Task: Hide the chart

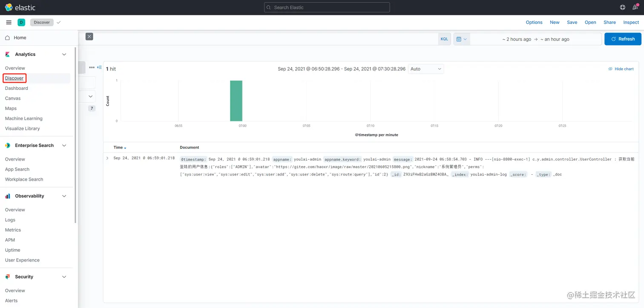Action: point(621,69)
